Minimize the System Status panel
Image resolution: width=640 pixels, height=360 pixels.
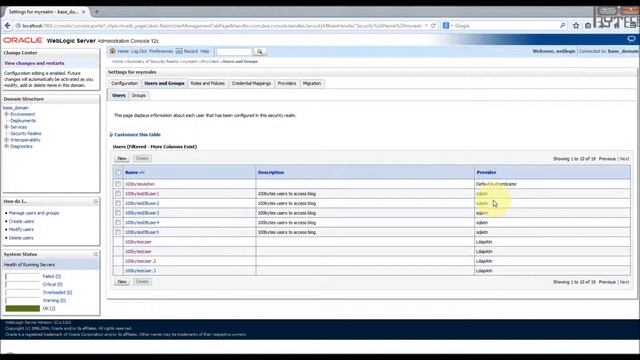pos(96,254)
